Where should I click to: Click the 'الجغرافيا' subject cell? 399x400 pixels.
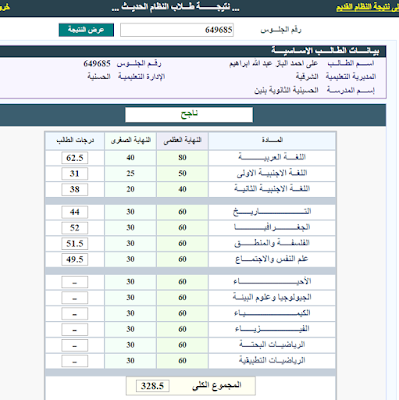coord(272,228)
